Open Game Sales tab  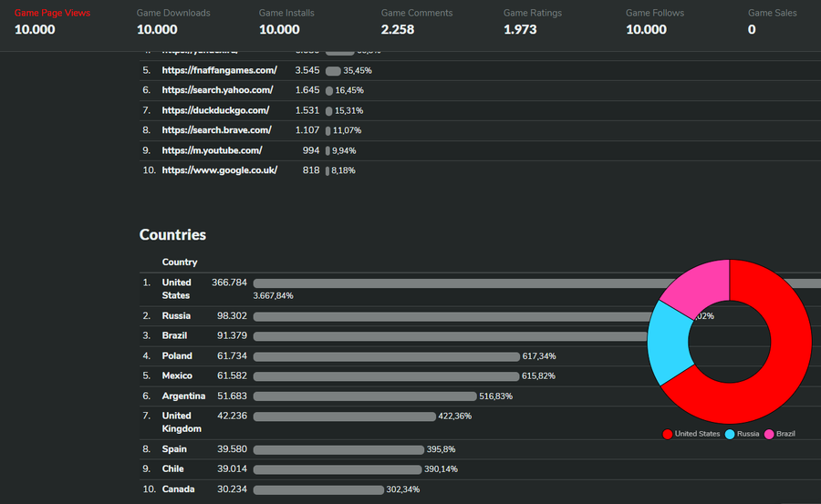coord(773,22)
